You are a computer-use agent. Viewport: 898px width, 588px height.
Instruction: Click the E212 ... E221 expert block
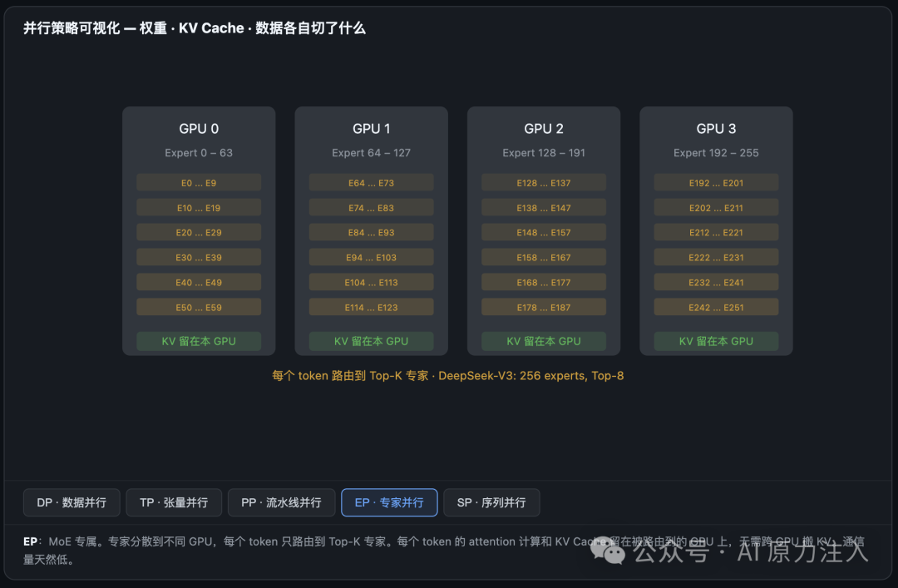click(716, 232)
